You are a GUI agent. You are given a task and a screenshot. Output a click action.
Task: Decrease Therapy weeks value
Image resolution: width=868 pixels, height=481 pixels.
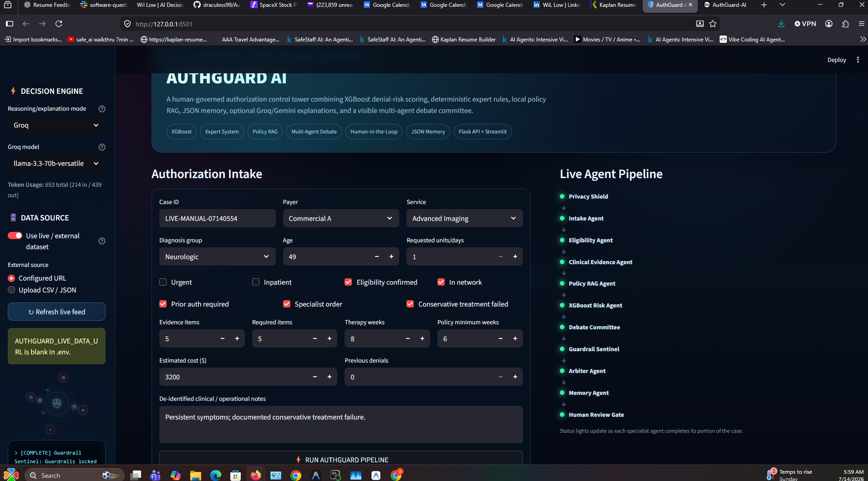(408, 339)
